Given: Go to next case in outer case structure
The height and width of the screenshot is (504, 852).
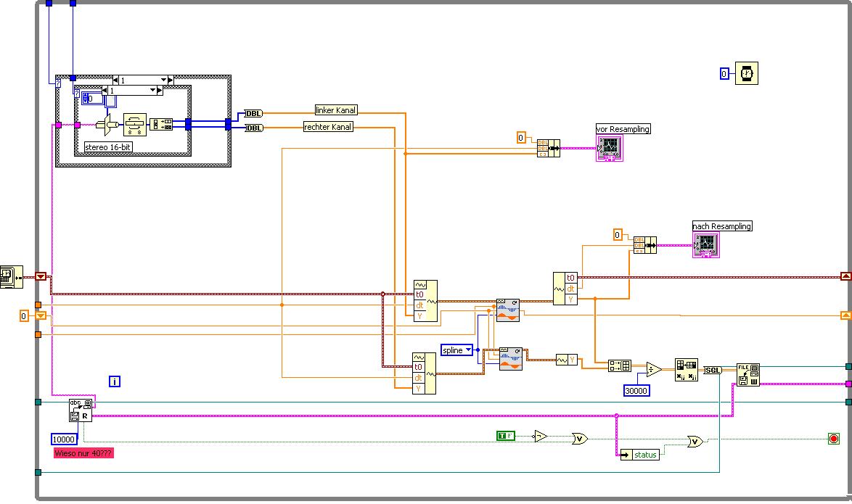Looking at the screenshot, I should (x=171, y=80).
